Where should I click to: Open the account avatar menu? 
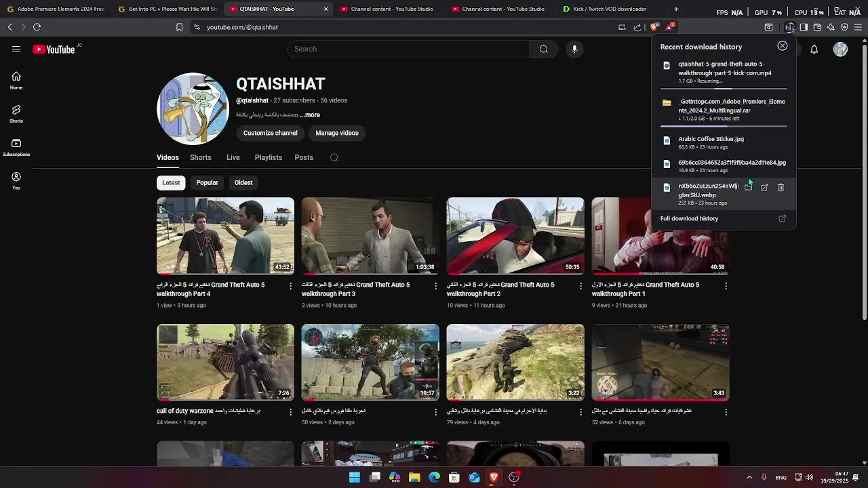coord(840,49)
